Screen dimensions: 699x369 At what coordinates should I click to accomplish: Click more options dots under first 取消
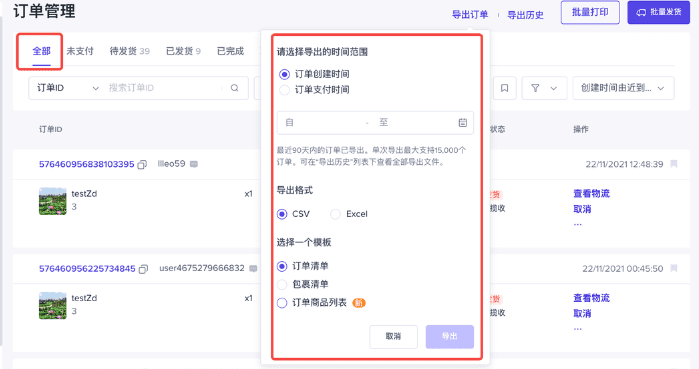(x=578, y=225)
